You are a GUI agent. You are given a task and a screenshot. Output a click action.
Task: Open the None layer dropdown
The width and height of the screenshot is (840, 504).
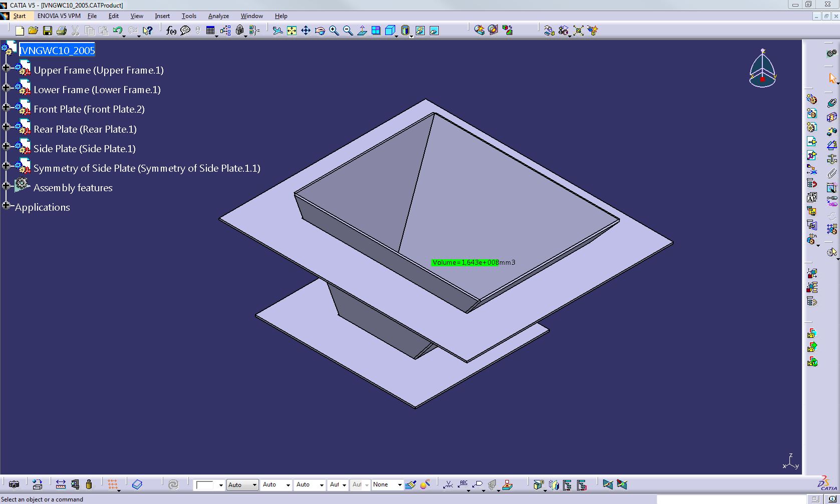point(387,484)
